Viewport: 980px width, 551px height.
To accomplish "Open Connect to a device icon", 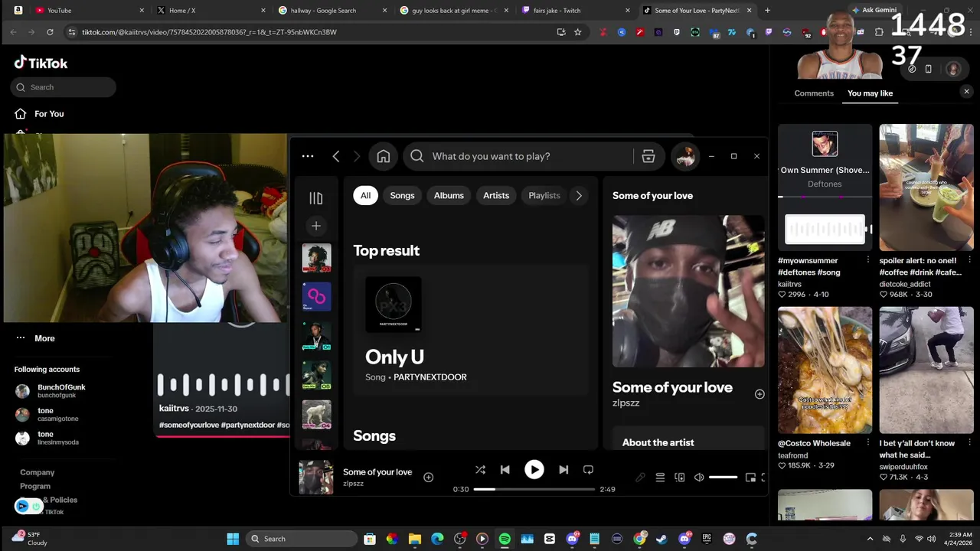I will pyautogui.click(x=679, y=478).
